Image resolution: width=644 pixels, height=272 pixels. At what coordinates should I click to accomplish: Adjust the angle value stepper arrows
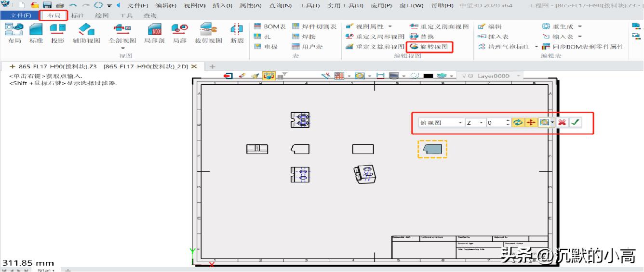(x=508, y=123)
